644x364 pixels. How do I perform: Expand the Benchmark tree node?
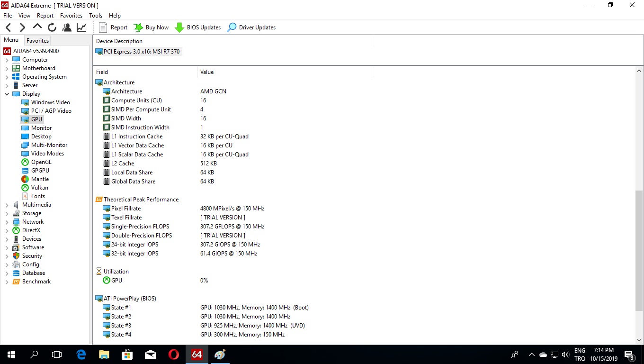[x=7, y=282]
